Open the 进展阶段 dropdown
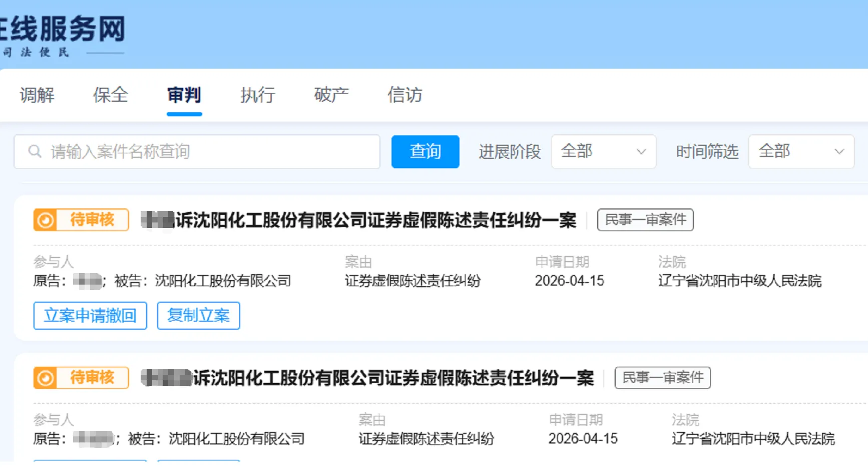868x469 pixels. pos(603,151)
